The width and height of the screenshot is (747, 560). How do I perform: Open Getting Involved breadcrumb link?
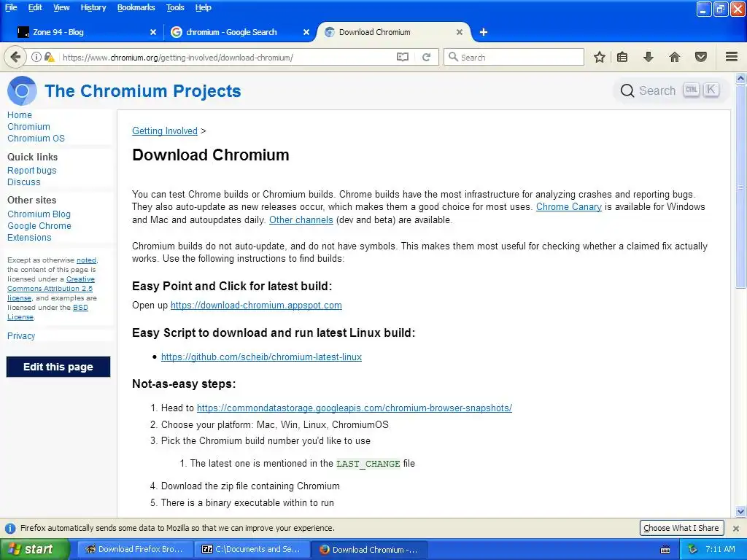165,131
